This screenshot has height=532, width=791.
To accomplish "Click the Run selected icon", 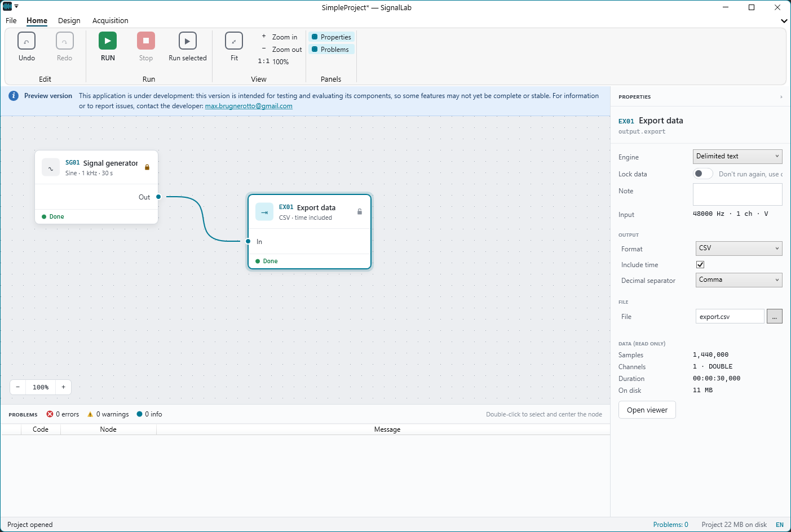I will tap(188, 41).
